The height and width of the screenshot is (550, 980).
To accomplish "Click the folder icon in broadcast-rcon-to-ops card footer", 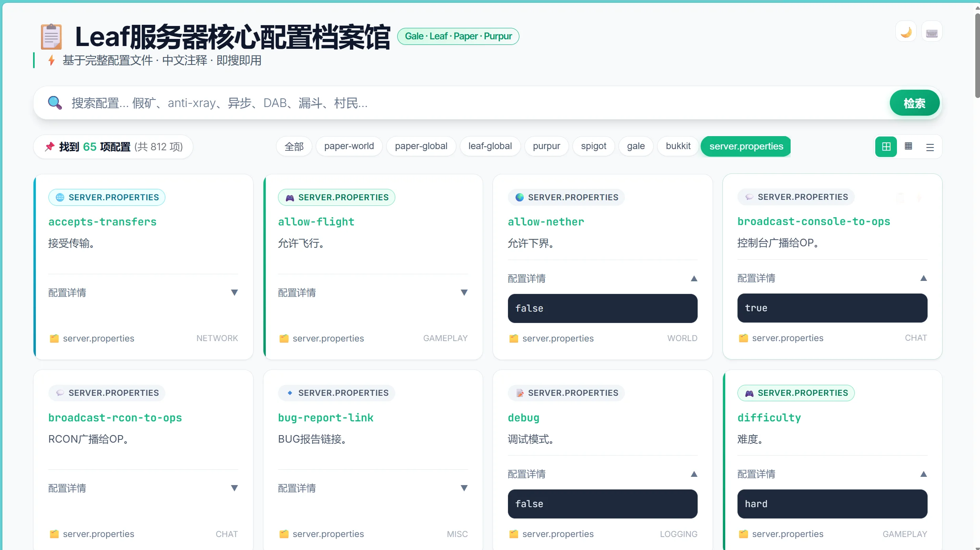I will pyautogui.click(x=54, y=534).
